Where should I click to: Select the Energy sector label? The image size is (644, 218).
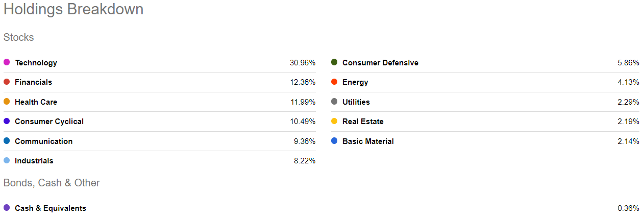(x=355, y=82)
